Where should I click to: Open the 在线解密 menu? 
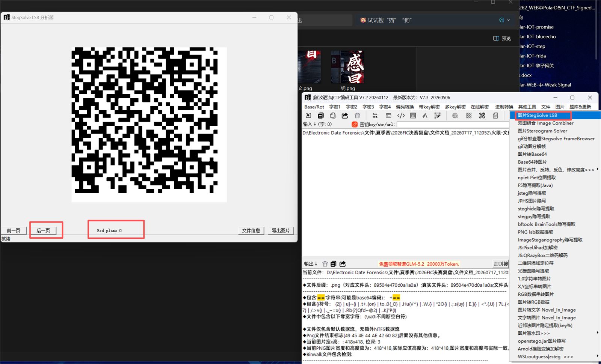pyautogui.click(x=480, y=107)
